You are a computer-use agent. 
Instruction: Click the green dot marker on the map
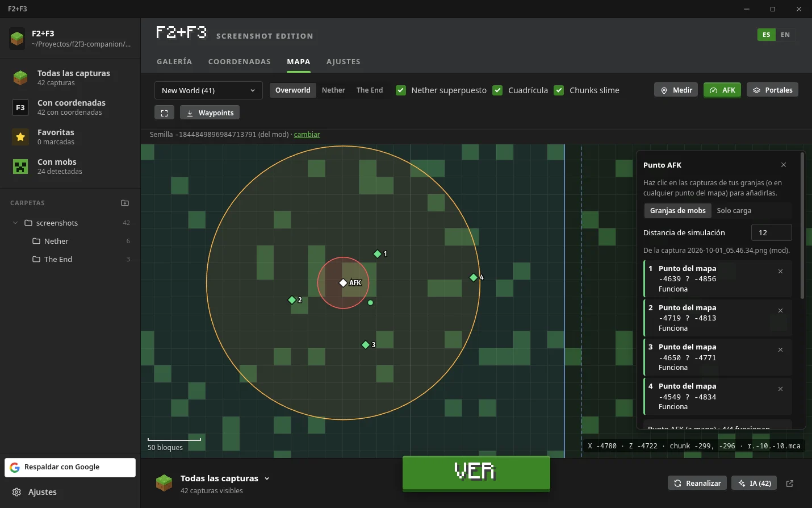(x=370, y=303)
